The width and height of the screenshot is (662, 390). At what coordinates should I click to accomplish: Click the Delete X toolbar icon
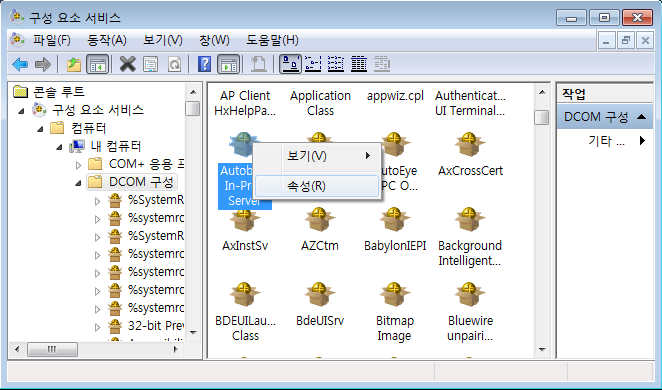click(x=128, y=65)
